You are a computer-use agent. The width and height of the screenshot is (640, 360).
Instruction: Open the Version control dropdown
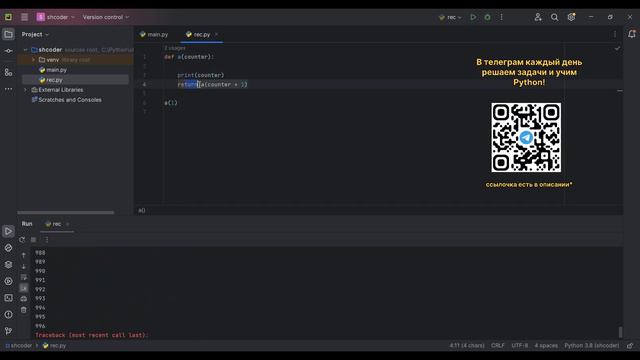tap(106, 17)
